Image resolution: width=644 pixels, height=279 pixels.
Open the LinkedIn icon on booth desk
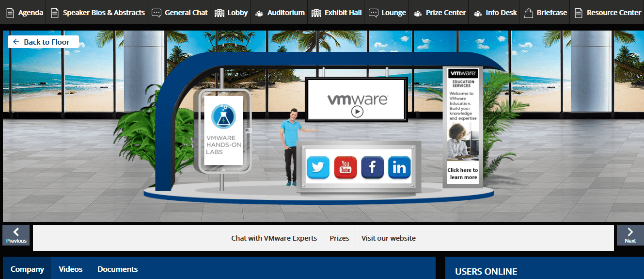pyautogui.click(x=399, y=167)
